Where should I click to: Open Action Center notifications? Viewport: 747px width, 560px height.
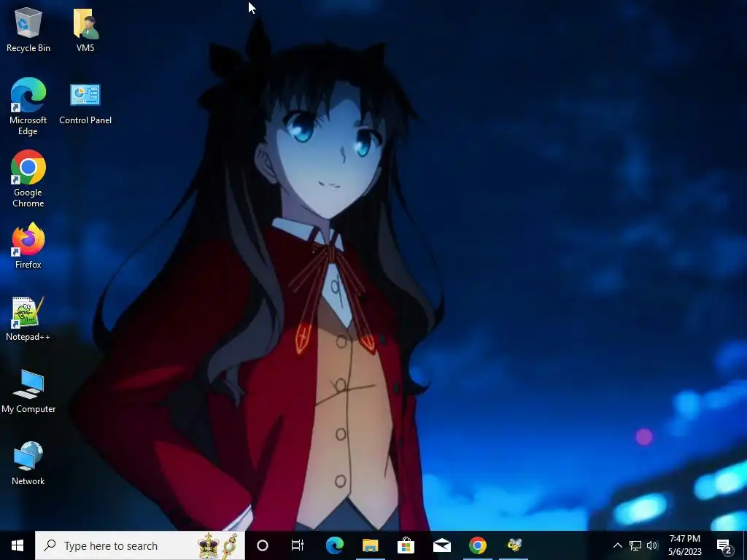click(x=724, y=545)
